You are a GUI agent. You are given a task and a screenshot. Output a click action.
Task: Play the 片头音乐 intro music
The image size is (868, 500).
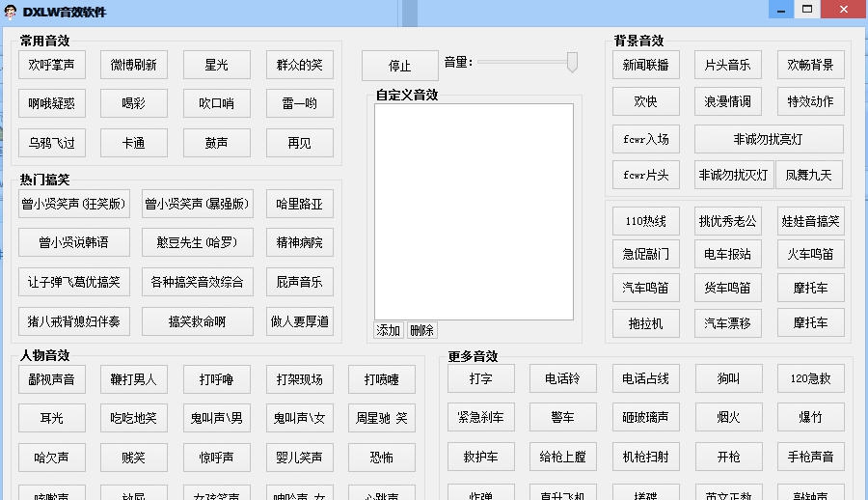[x=727, y=65]
